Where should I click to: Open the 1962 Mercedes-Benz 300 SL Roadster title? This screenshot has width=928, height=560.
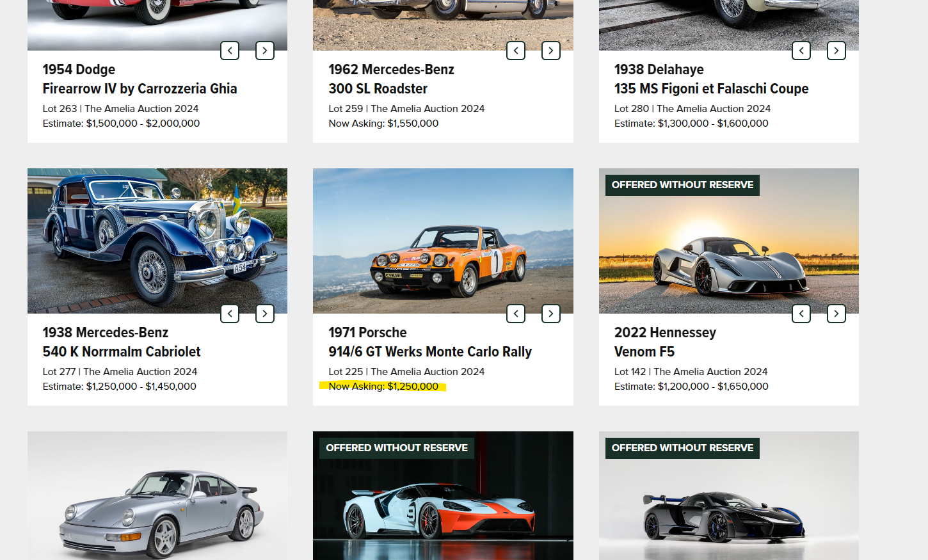[391, 79]
